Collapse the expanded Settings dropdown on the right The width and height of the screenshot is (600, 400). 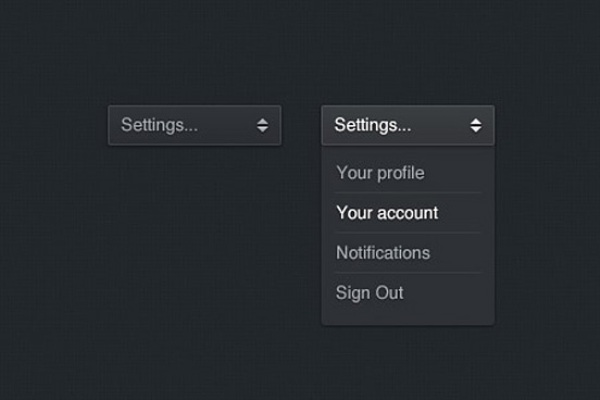pos(408,126)
